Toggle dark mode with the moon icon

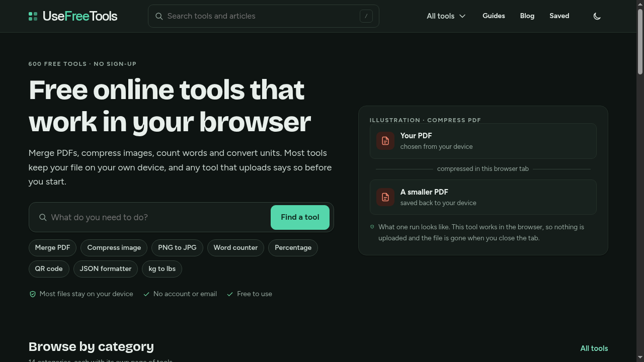pos(597,16)
